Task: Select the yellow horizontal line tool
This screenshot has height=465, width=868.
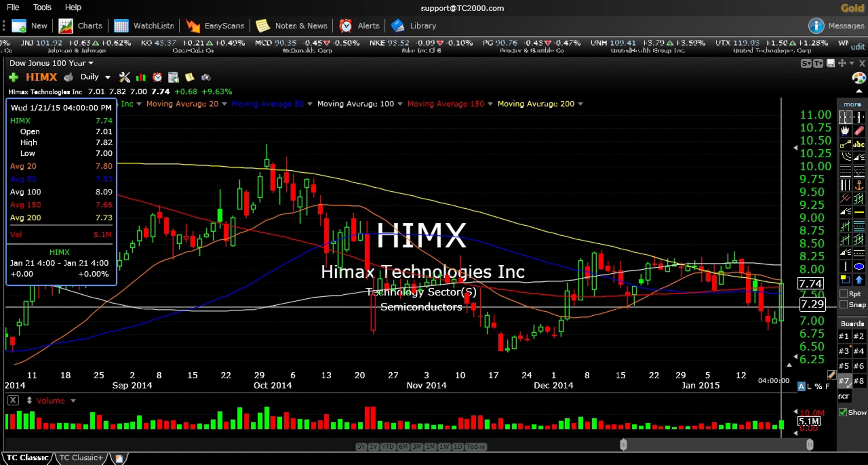Action: pyautogui.click(x=859, y=212)
